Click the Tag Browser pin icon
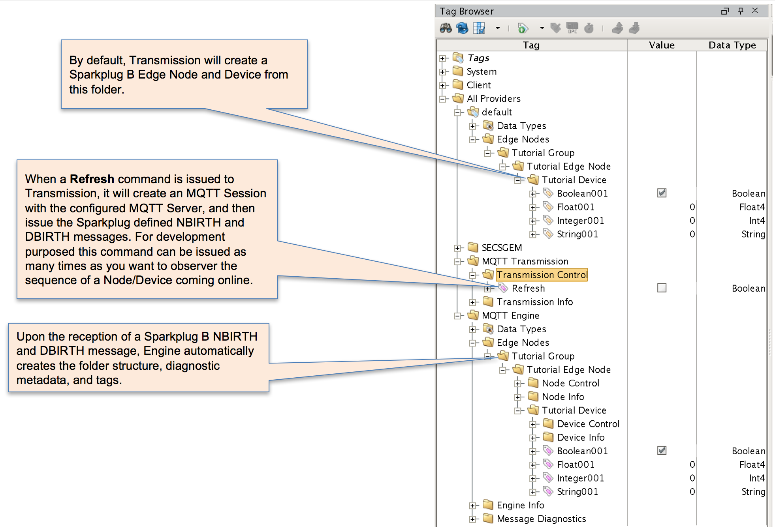Image resolution: width=775 pixels, height=532 pixels. (741, 11)
